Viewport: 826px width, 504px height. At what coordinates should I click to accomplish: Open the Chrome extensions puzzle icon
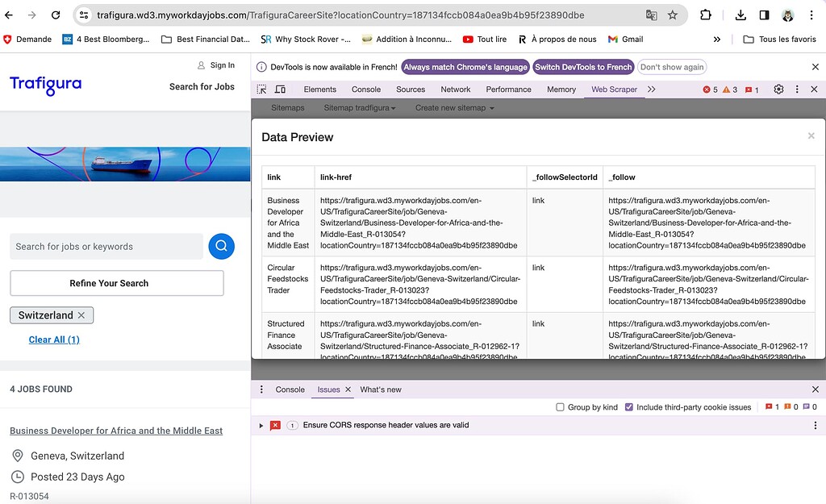click(706, 15)
